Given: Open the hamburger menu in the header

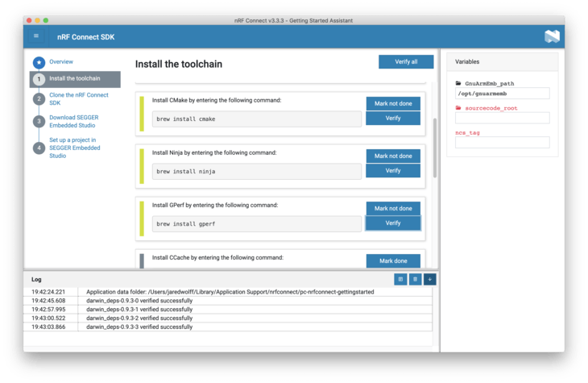Looking at the screenshot, I should [36, 36].
